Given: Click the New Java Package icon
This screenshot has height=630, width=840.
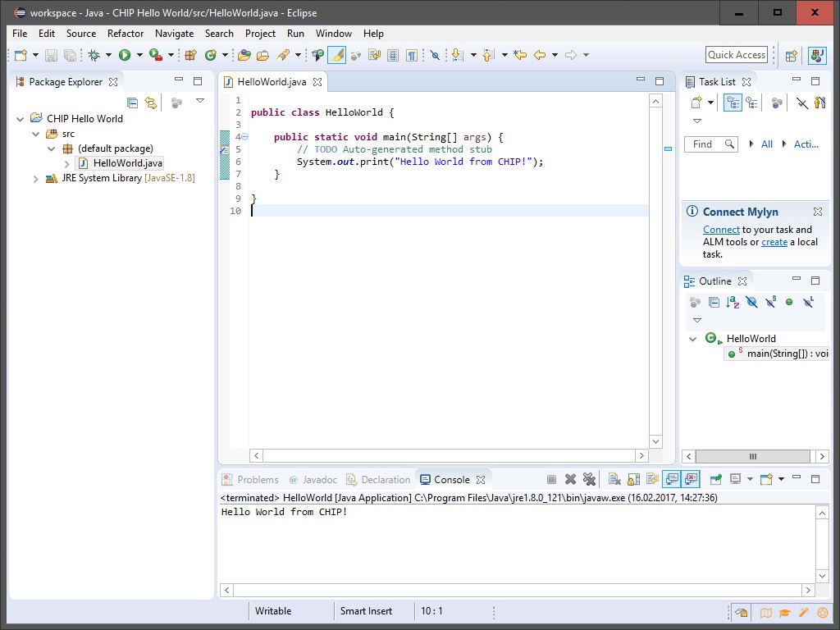Looking at the screenshot, I should pos(190,55).
